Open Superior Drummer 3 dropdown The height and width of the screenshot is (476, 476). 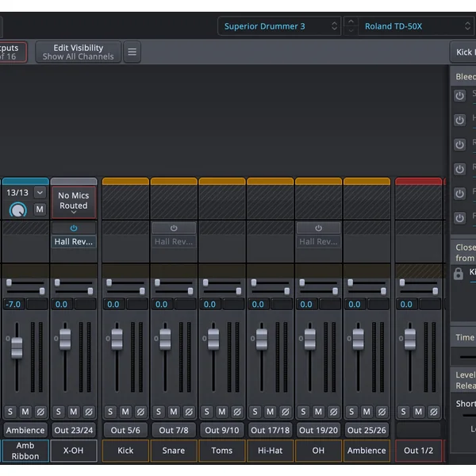(279, 26)
